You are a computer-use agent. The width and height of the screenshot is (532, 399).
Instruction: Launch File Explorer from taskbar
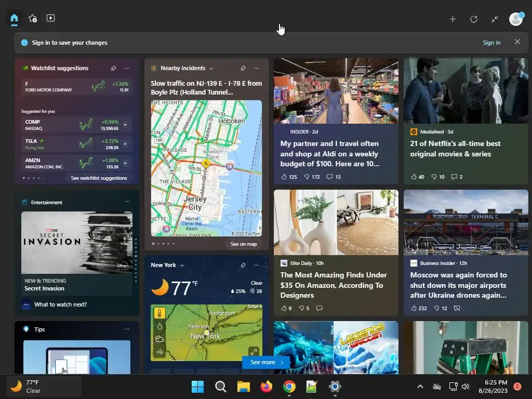[x=243, y=387]
